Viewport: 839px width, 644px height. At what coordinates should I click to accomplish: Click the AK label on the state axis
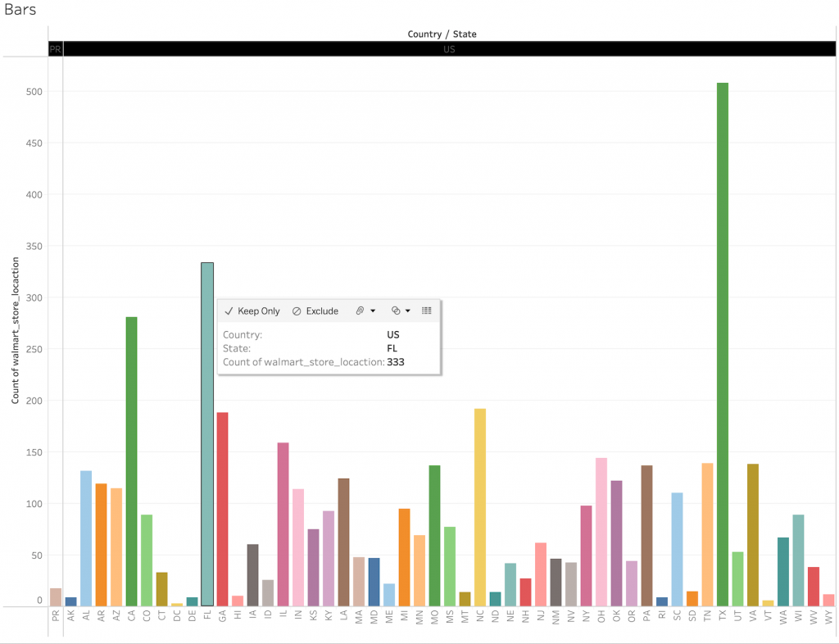71,615
